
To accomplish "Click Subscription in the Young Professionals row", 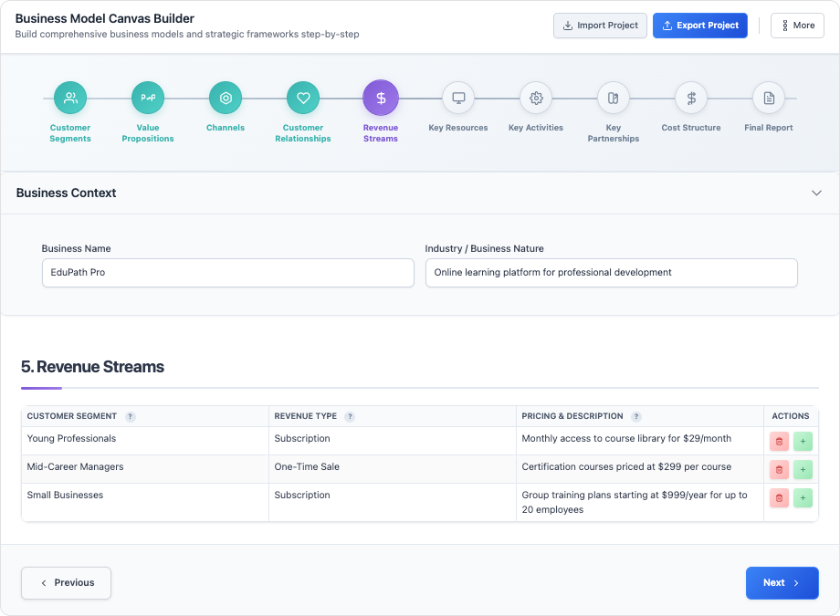I will pos(393,441).
